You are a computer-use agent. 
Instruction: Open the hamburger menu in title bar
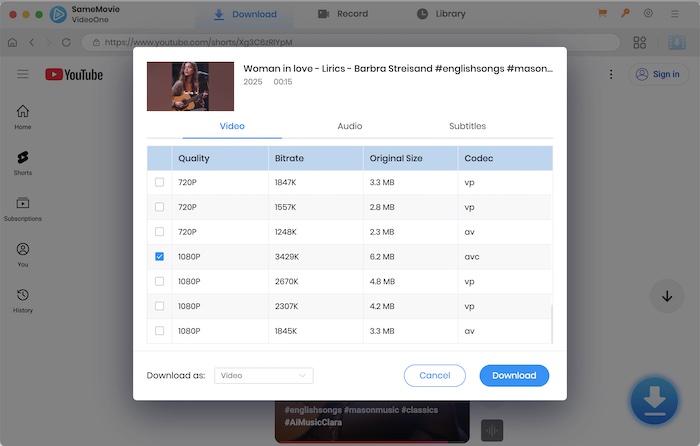675,14
